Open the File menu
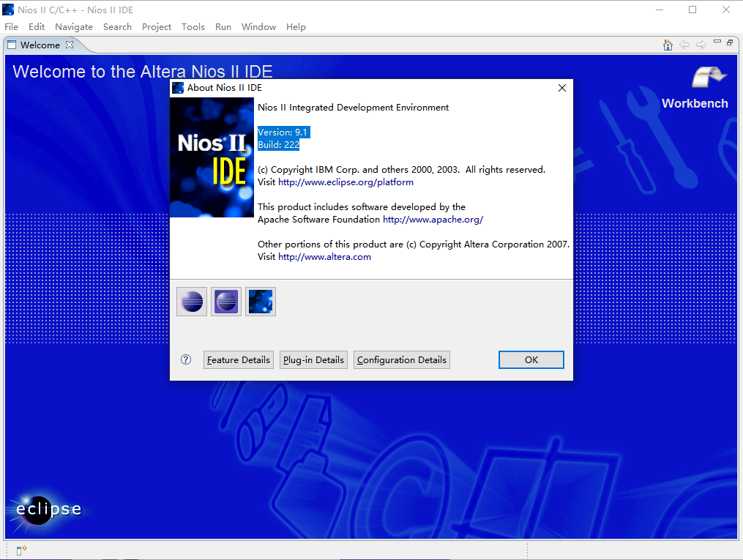 click(12, 27)
